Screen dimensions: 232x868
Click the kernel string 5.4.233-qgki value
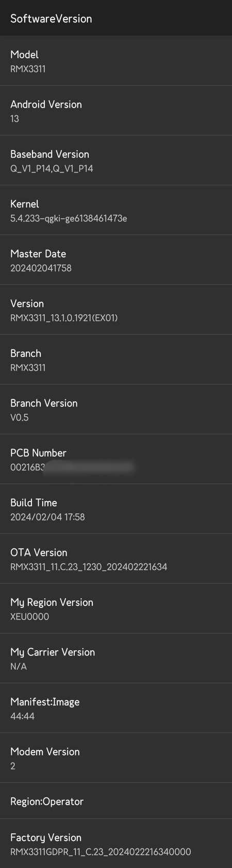(69, 218)
